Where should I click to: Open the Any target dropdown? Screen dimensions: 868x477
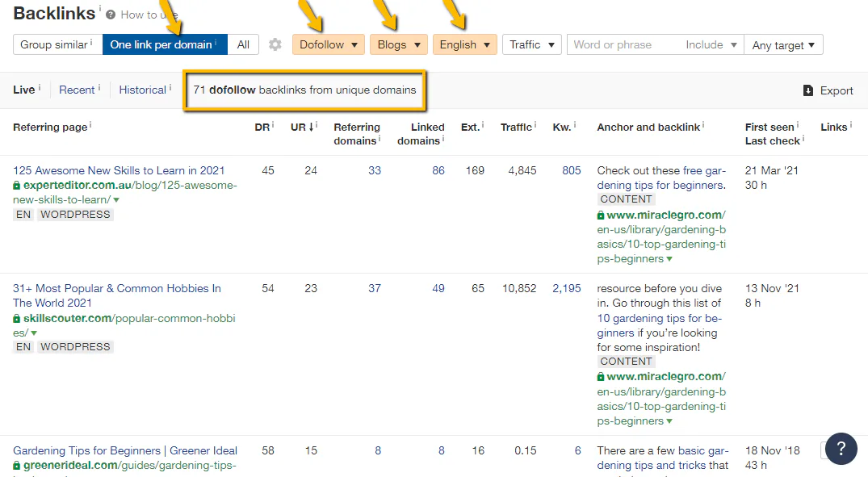783,45
